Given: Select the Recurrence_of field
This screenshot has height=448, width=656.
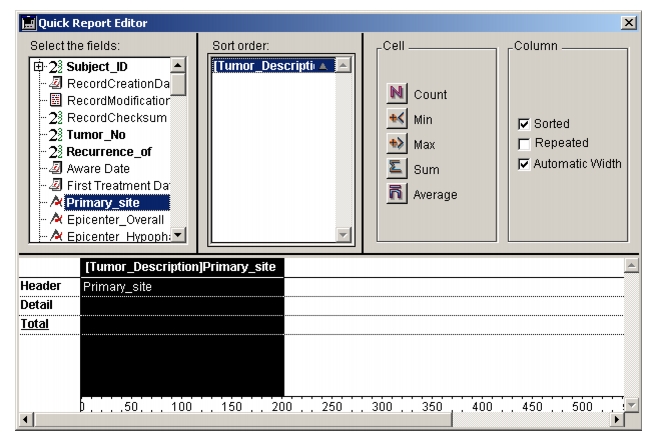Looking at the screenshot, I should pos(108,152).
